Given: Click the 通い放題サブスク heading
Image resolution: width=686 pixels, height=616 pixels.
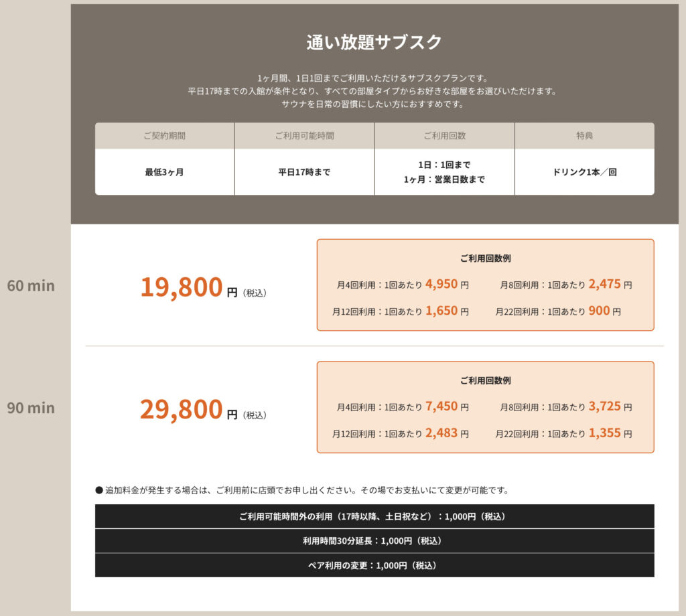Looking at the screenshot, I should point(374,42).
